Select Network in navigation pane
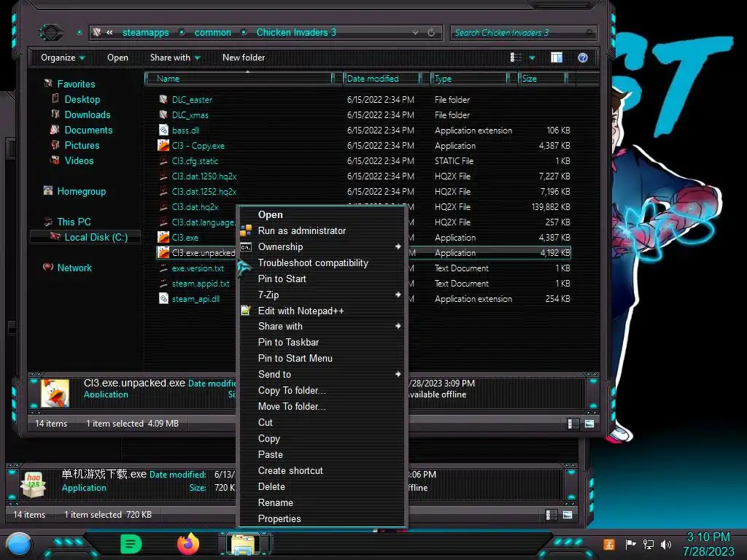Image resolution: width=747 pixels, height=560 pixels. coord(74,268)
